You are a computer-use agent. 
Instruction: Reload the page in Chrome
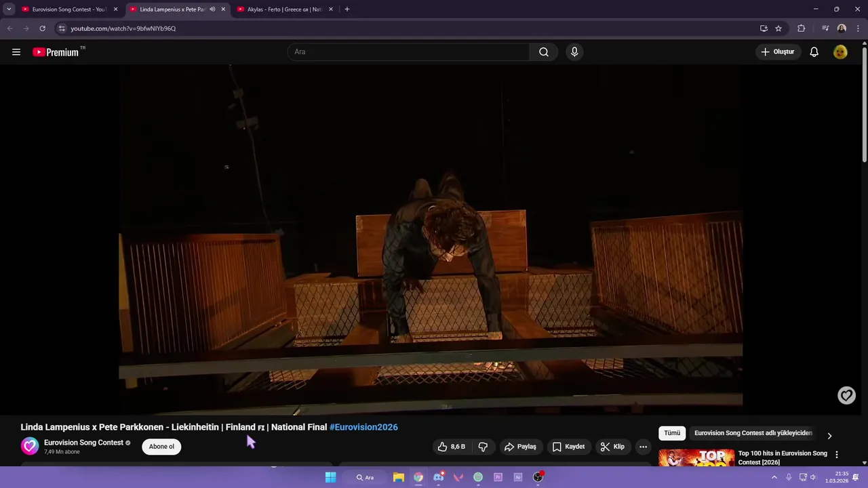pos(42,28)
